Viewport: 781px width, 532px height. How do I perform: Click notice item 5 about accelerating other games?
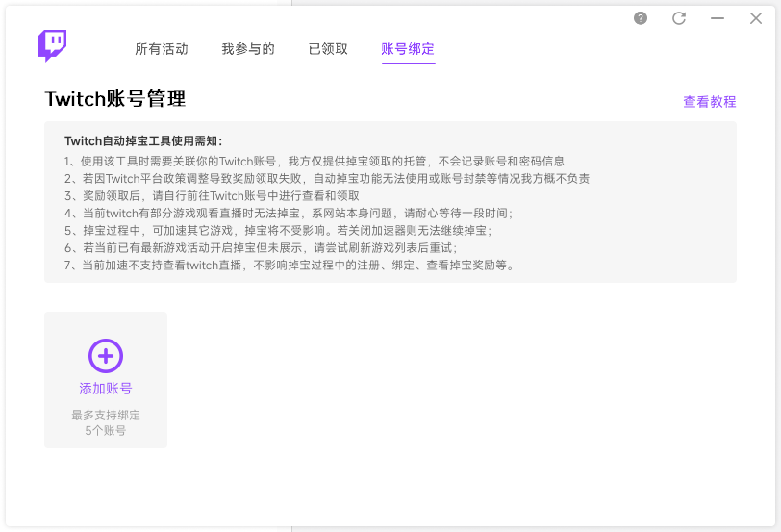click(278, 230)
